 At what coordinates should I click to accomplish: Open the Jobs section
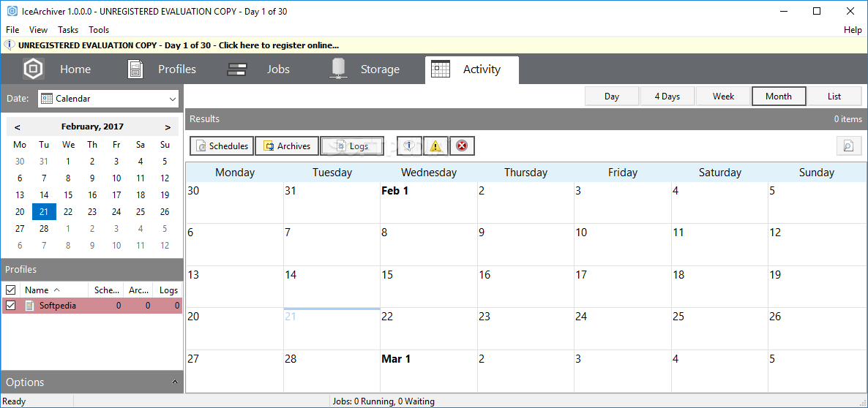pos(258,69)
